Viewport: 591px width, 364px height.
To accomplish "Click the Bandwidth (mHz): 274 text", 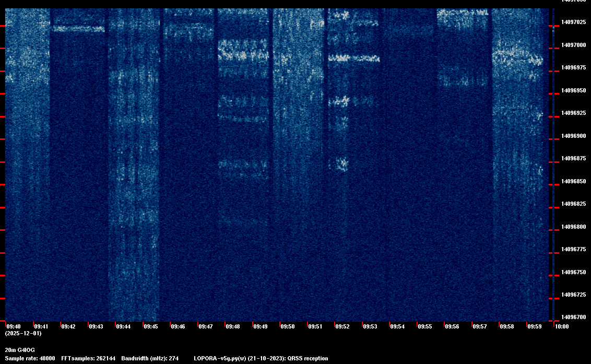I will 150,358.
